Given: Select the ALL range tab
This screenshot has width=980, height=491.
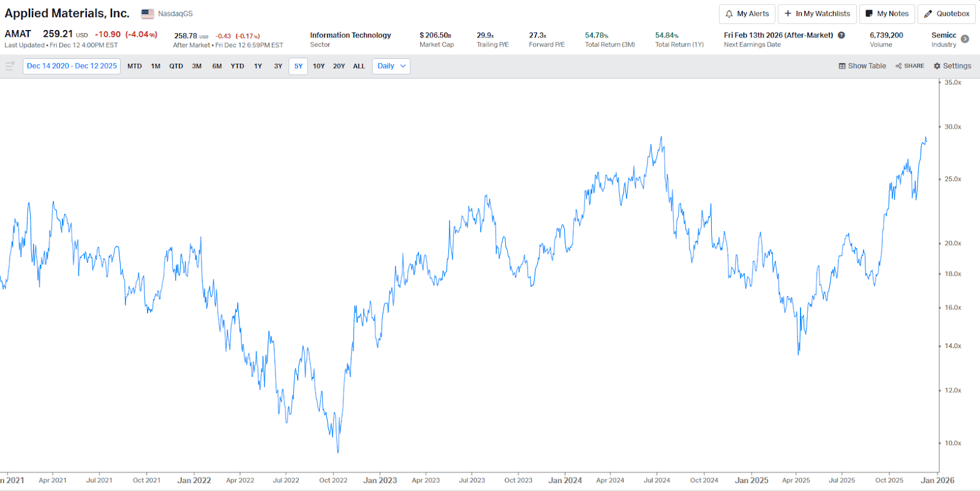Looking at the screenshot, I should point(359,66).
